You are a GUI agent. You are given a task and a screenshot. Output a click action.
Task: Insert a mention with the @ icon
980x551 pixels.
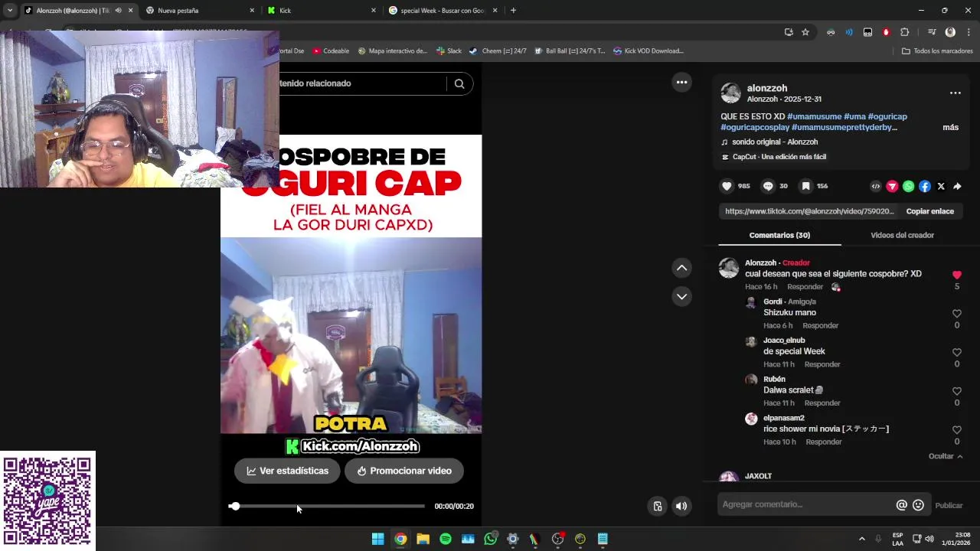coord(902,505)
